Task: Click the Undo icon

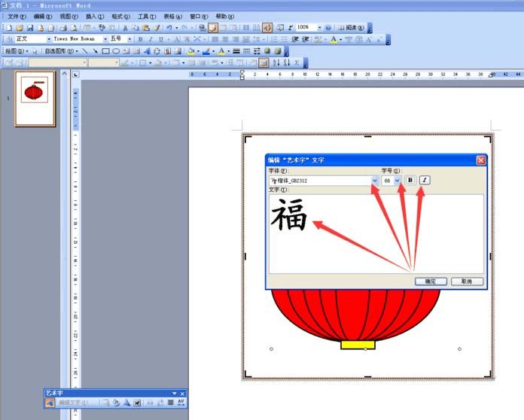Action: pos(169,28)
